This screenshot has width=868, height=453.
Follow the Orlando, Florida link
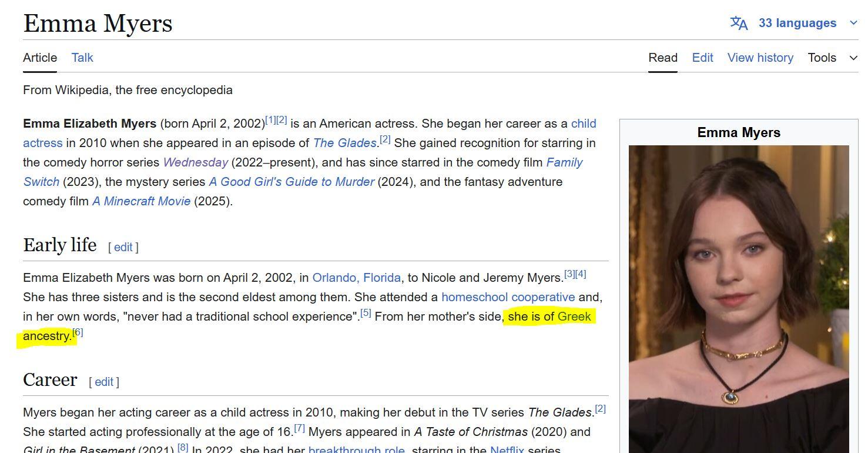click(x=357, y=278)
